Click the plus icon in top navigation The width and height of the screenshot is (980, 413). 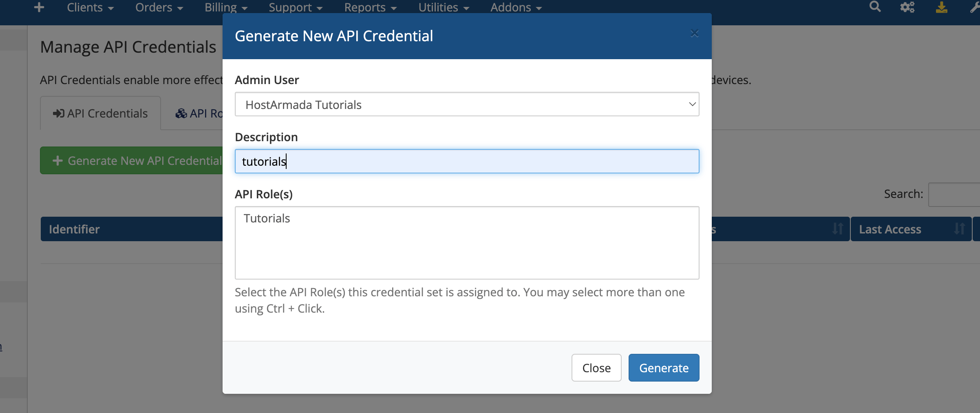click(39, 7)
